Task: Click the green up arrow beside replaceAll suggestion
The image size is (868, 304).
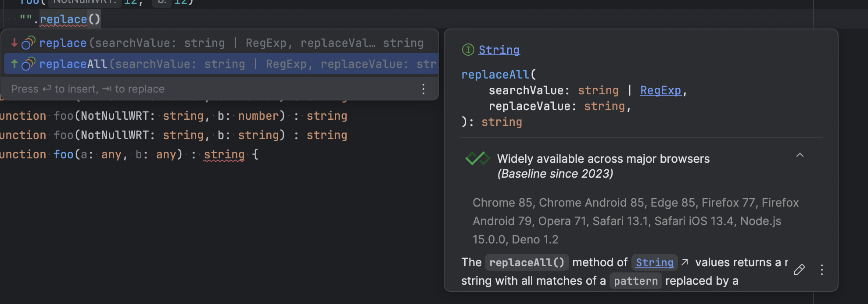Action: 14,64
